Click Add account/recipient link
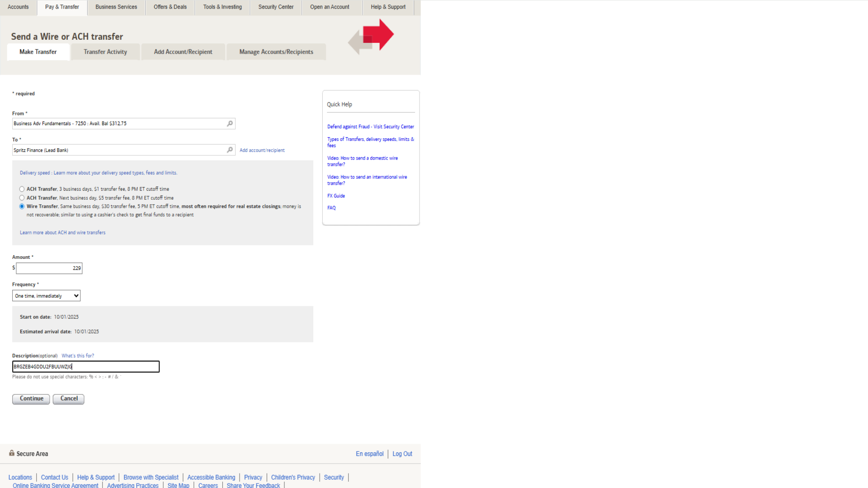The height and width of the screenshot is (488, 868). (x=262, y=150)
